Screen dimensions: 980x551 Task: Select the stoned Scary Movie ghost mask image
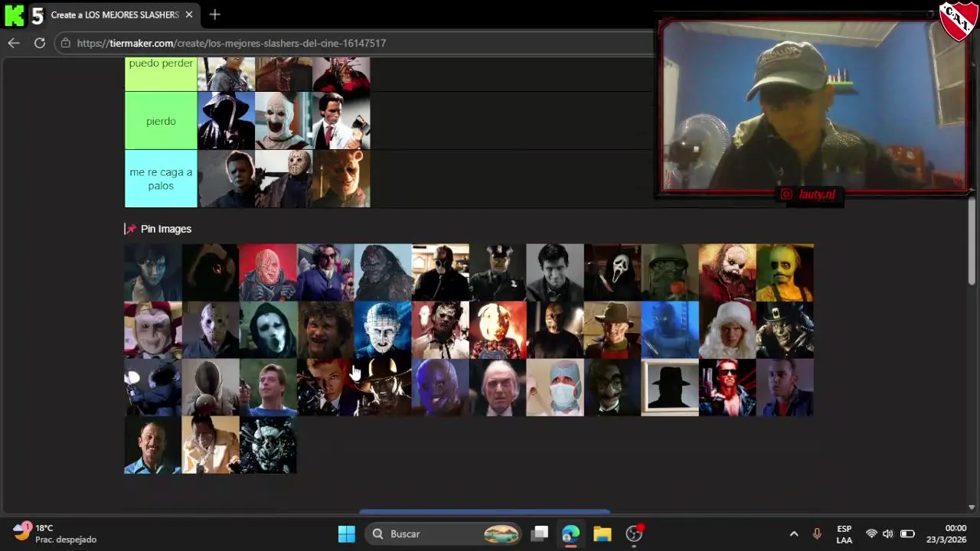[268, 330]
